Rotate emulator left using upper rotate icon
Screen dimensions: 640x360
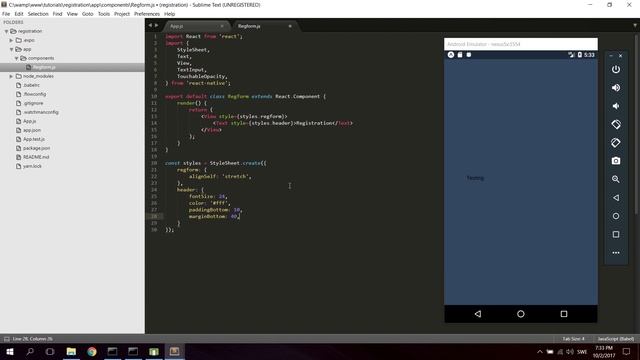click(616, 124)
